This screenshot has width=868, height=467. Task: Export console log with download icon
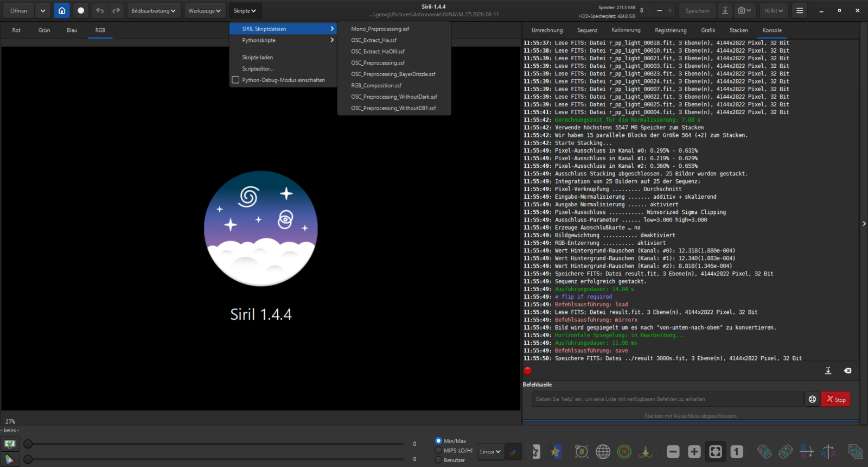[828, 371]
